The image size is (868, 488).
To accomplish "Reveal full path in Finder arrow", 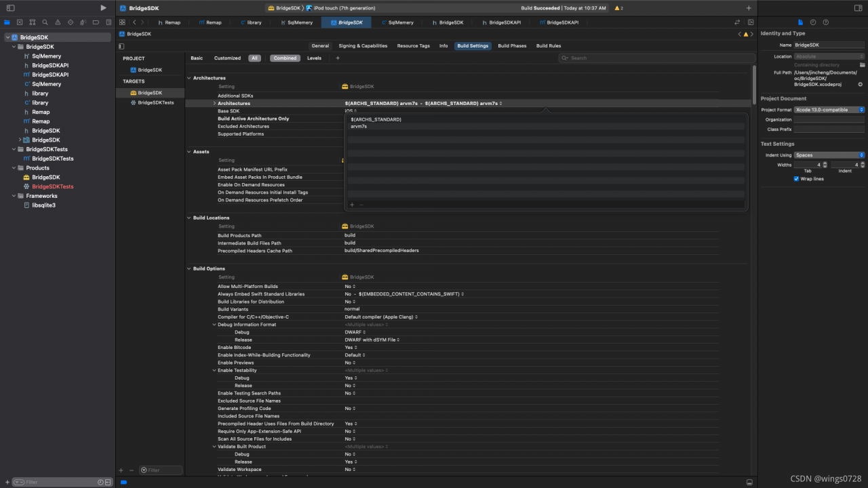I will click(861, 85).
